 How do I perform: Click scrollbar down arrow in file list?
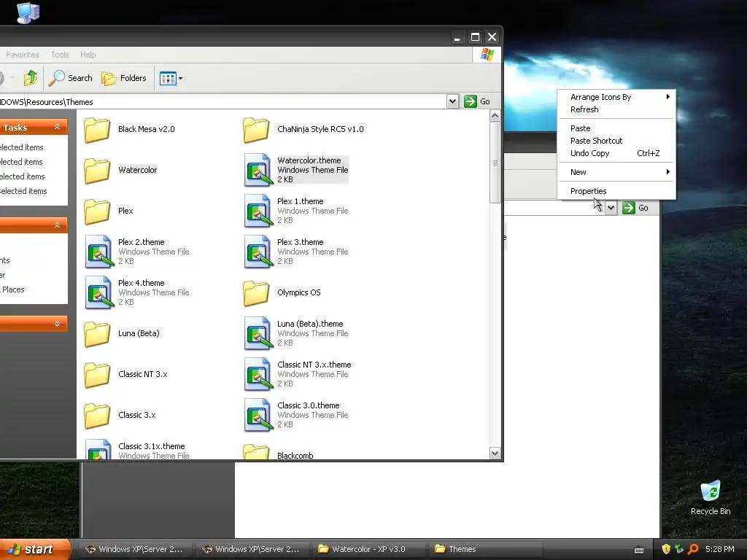(495, 454)
